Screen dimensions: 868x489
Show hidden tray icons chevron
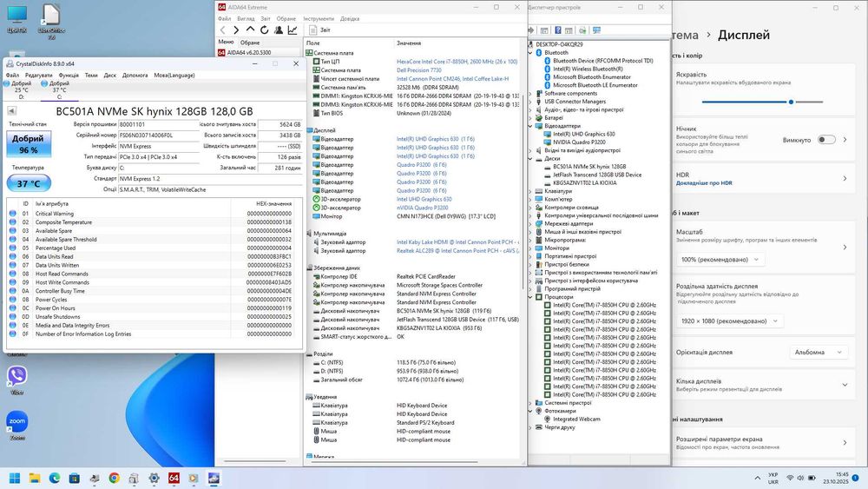757,478
